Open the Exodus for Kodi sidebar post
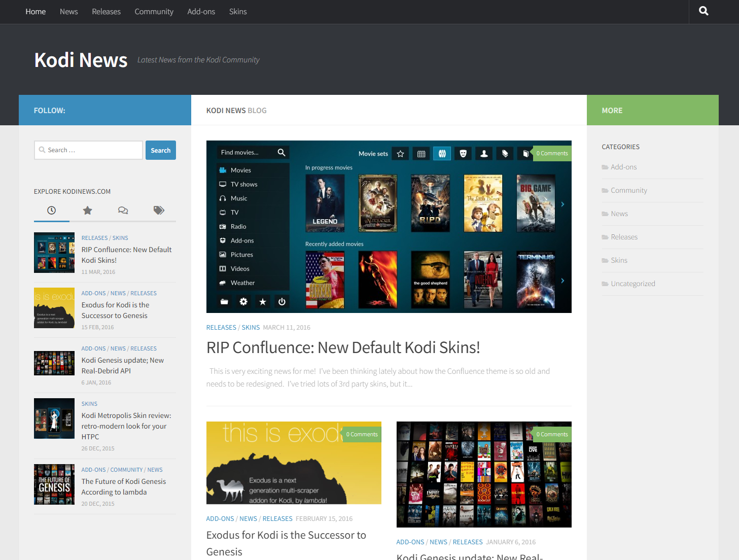The width and height of the screenshot is (739, 560). tap(115, 310)
